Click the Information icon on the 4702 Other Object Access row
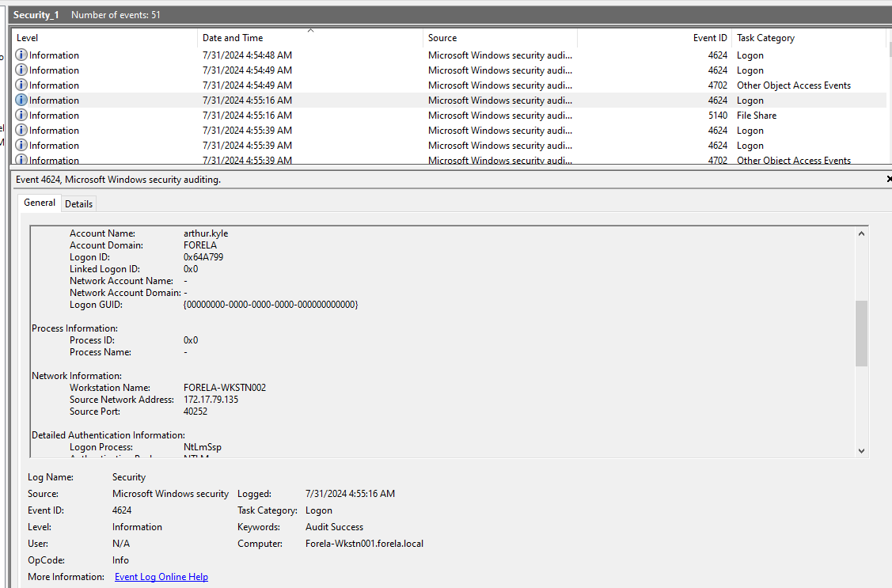The image size is (892, 588). click(x=21, y=85)
